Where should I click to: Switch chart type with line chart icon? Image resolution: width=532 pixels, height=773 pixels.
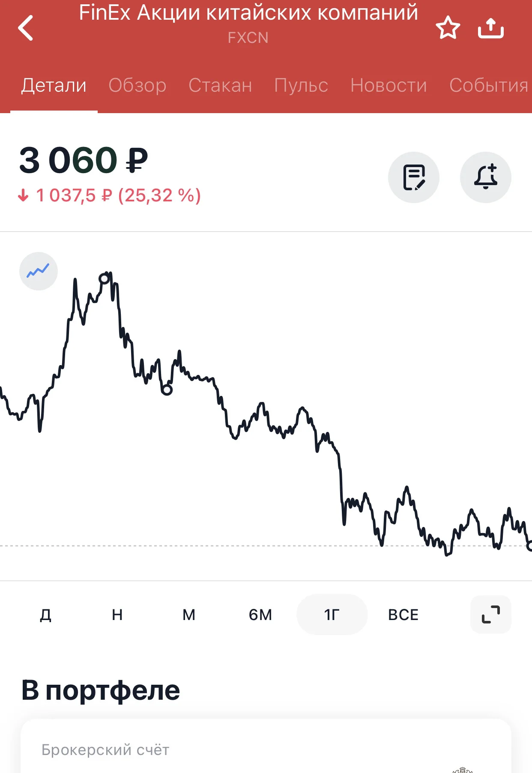(x=39, y=271)
